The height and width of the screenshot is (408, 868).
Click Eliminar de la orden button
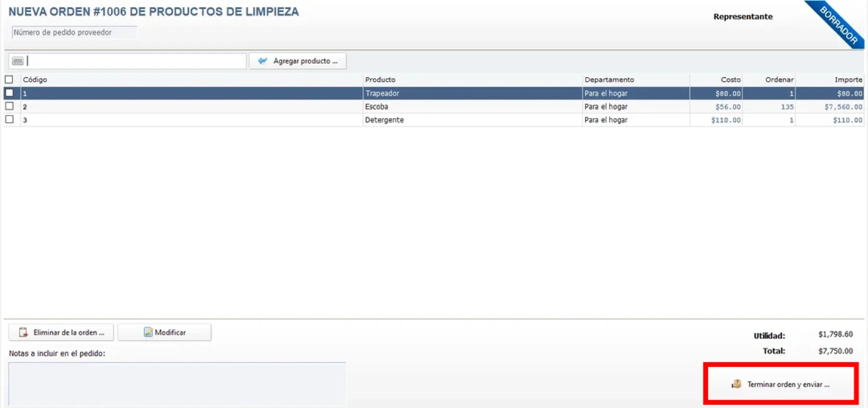(x=61, y=332)
